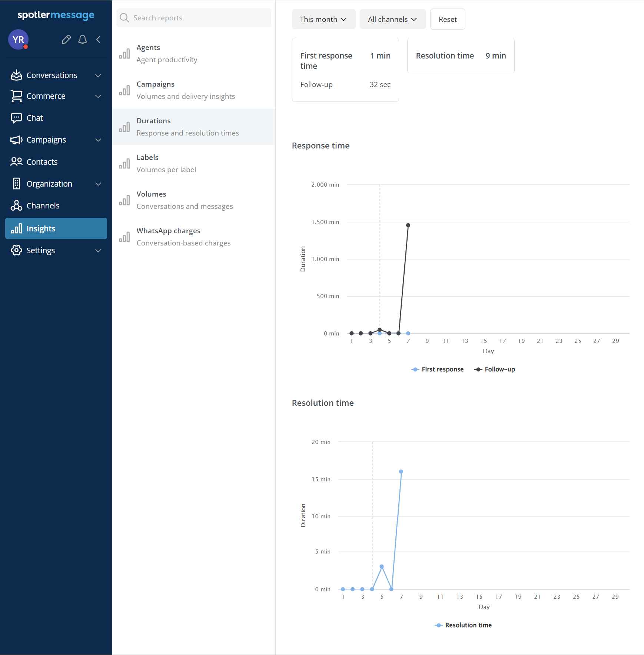Click the spotlermessage logo

click(x=56, y=15)
